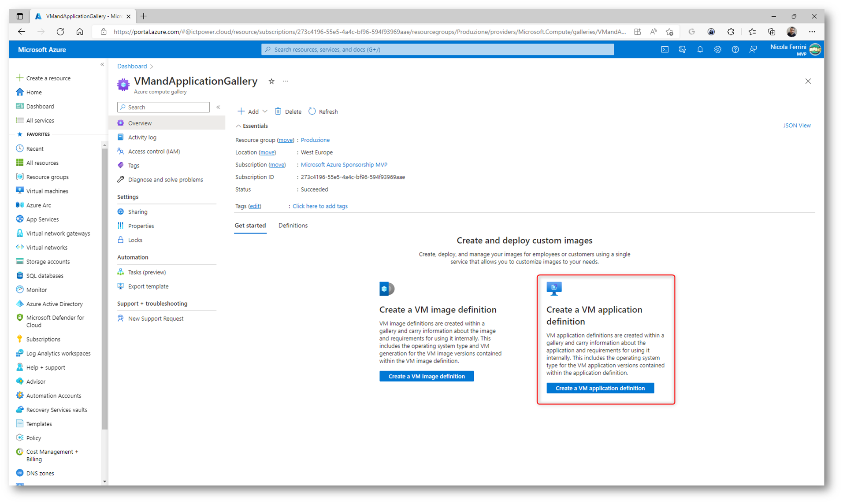Image resolution: width=843 pixels, height=504 pixels.
Task: Open the Notifications bell
Action: pos(700,50)
